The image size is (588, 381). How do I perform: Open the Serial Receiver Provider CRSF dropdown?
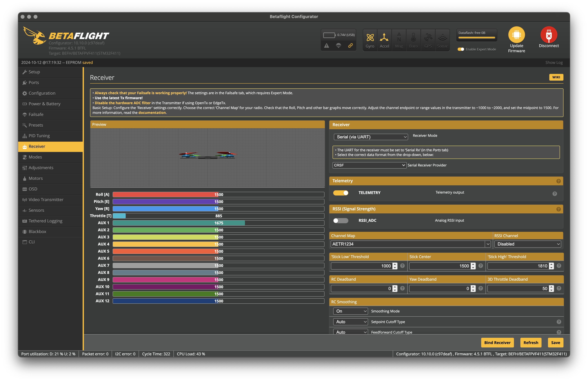pyautogui.click(x=369, y=165)
